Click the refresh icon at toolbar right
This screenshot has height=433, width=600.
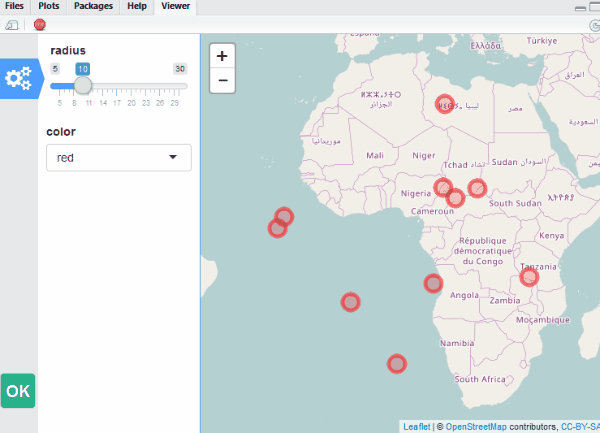pos(595,23)
